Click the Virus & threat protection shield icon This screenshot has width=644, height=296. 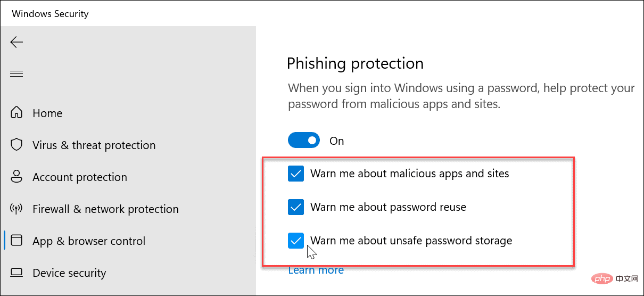coord(16,145)
